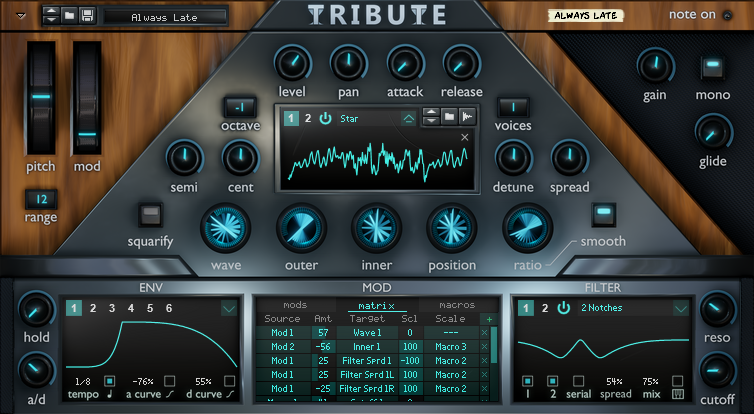This screenshot has width=754, height=414.
Task: Remove the Filter Sprd 1L matrix row
Action: 484,375
